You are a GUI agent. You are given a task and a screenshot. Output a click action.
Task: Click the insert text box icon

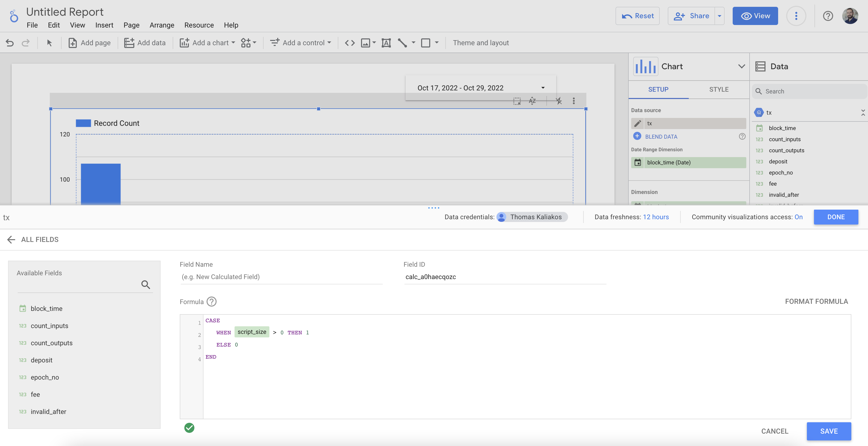(x=386, y=43)
